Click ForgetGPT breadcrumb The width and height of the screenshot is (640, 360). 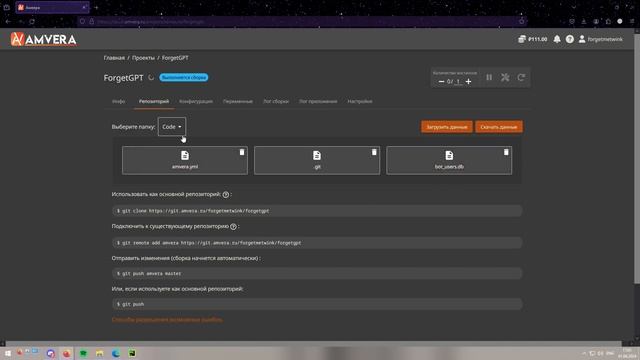point(175,58)
